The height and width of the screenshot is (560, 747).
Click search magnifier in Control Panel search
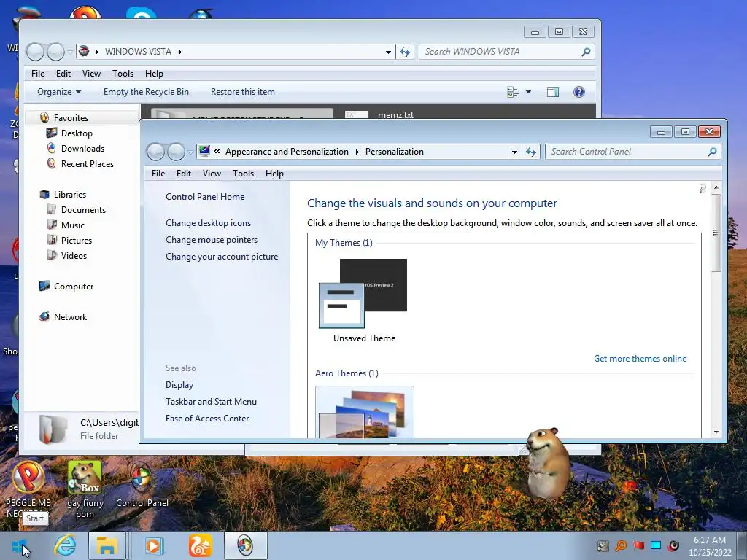coord(712,152)
